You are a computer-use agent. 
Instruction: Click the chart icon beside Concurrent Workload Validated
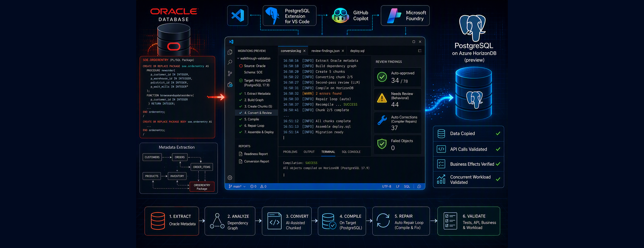pos(441,179)
